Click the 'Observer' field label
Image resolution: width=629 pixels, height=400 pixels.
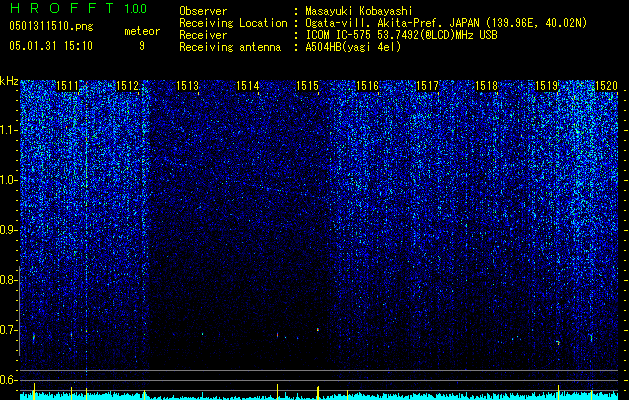point(203,11)
